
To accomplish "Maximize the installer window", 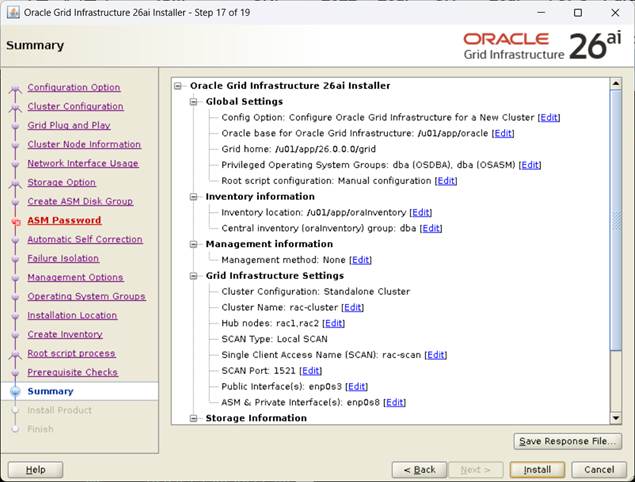I will [x=578, y=13].
